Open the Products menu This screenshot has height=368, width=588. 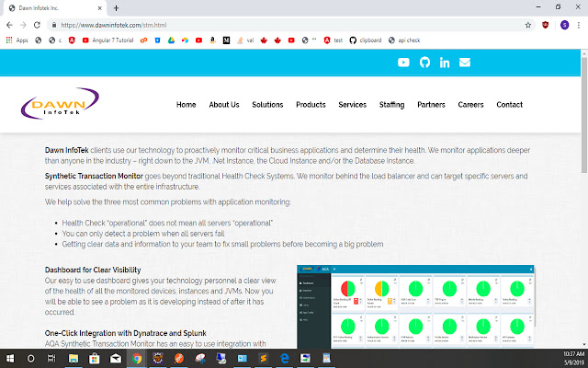[311, 105]
